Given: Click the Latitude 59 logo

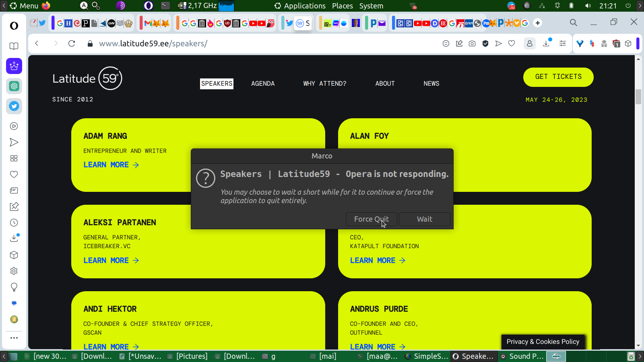Looking at the screenshot, I should (87, 78).
